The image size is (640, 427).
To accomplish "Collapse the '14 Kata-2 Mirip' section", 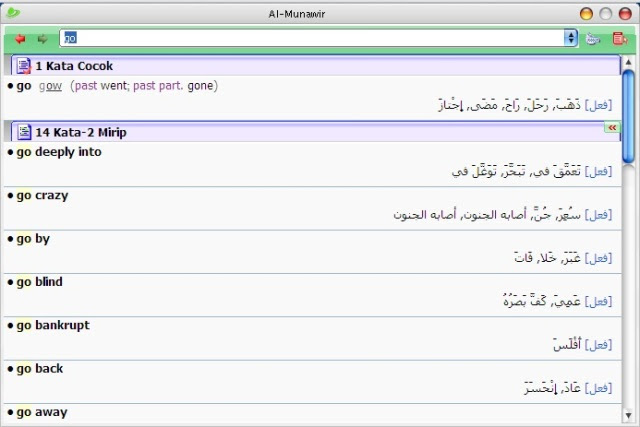I will point(612,128).
